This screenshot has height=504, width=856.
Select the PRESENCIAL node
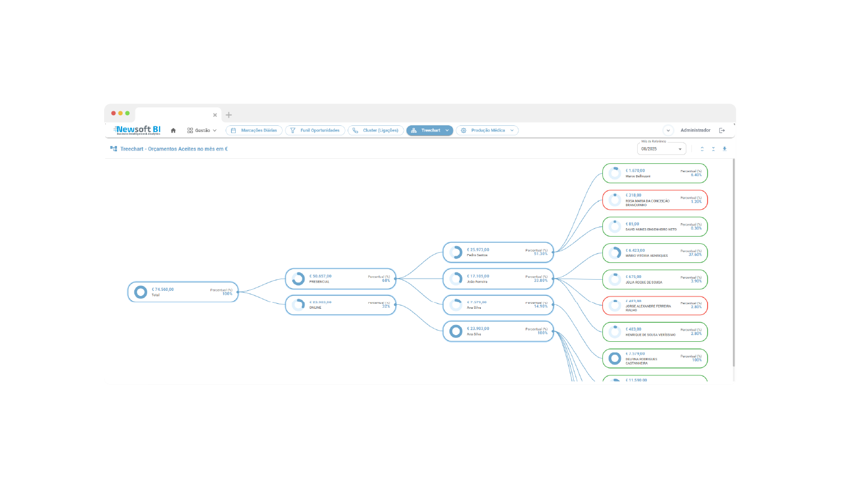[x=340, y=279]
